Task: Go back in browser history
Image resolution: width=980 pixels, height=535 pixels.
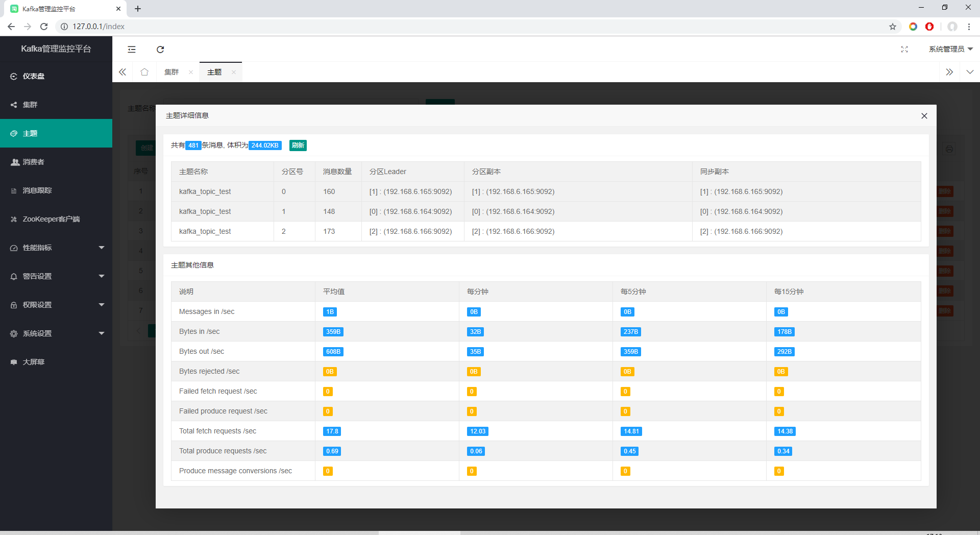Action: [x=11, y=27]
